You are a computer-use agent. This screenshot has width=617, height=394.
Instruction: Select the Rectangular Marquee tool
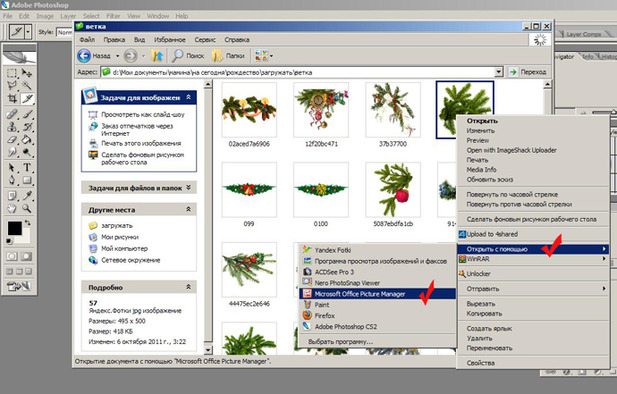click(x=12, y=73)
